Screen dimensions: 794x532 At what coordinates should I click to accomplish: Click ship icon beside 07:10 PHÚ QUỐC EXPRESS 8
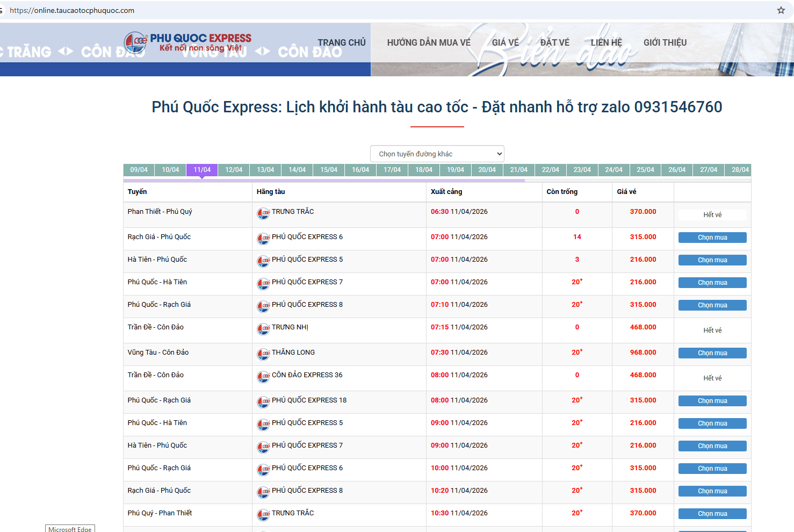[x=263, y=306]
